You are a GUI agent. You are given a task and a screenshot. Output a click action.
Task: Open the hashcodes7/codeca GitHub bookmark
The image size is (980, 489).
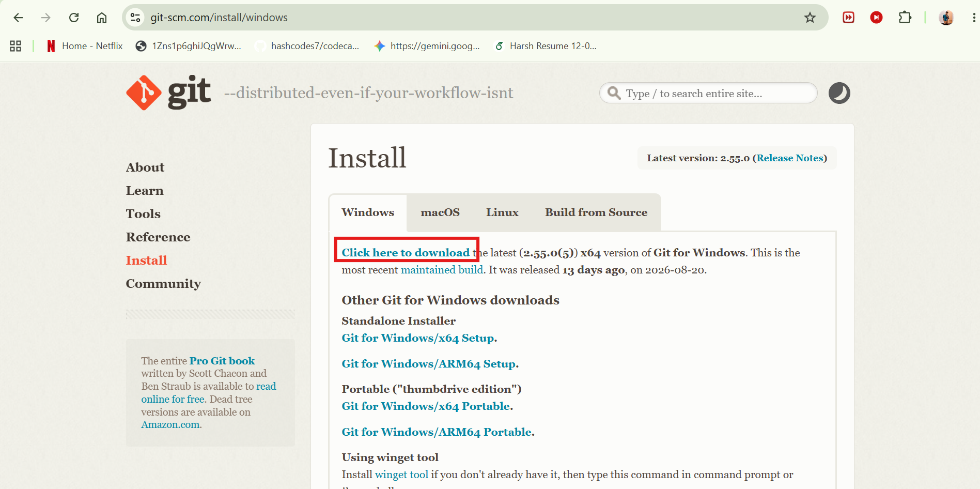(307, 46)
